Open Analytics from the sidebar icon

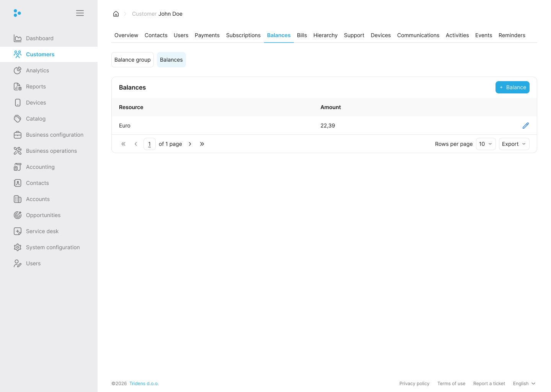[x=18, y=70]
